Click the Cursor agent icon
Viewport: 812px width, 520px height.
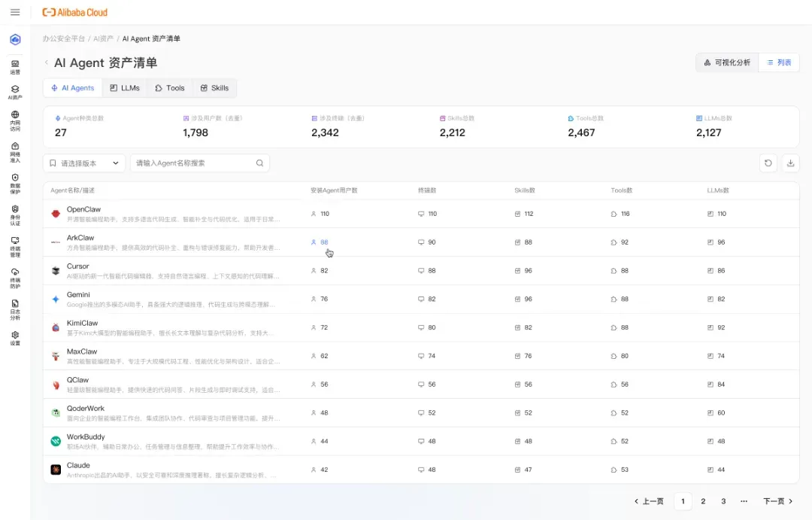tap(56, 271)
